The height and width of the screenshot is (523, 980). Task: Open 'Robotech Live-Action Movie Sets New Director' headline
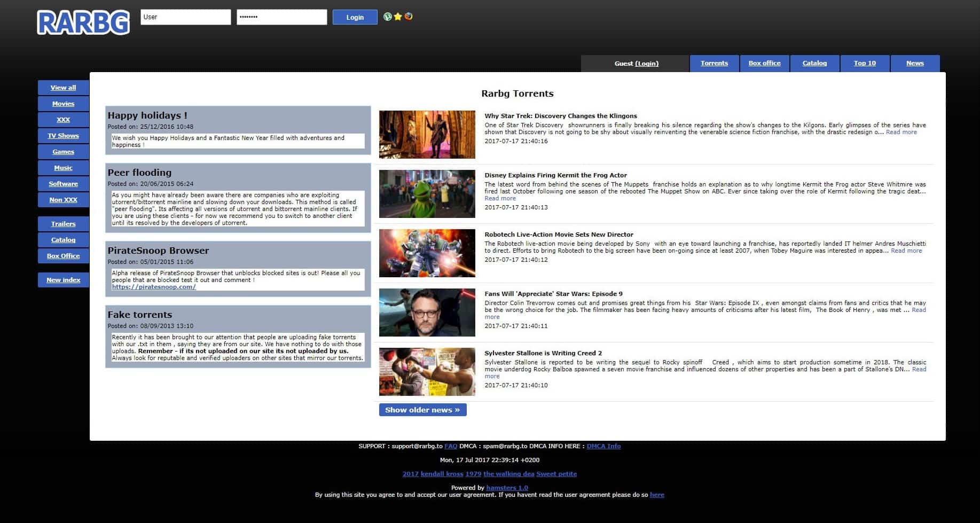pyautogui.click(x=559, y=235)
